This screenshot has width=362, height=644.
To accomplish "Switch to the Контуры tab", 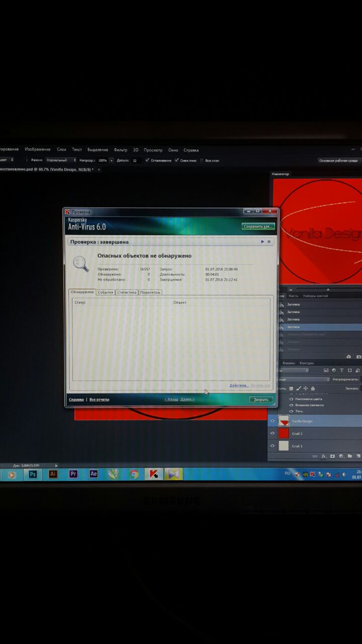I will [307, 363].
